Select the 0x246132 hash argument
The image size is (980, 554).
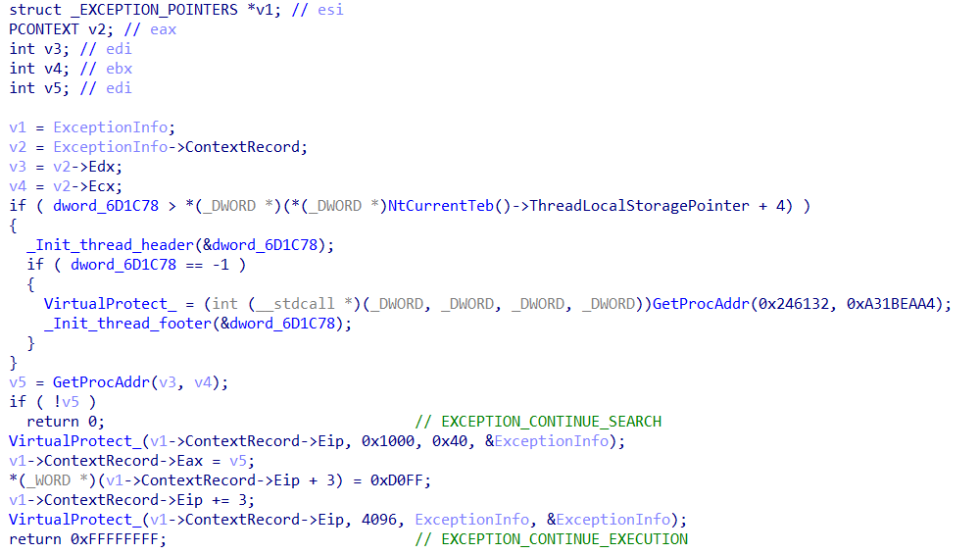pos(794,304)
